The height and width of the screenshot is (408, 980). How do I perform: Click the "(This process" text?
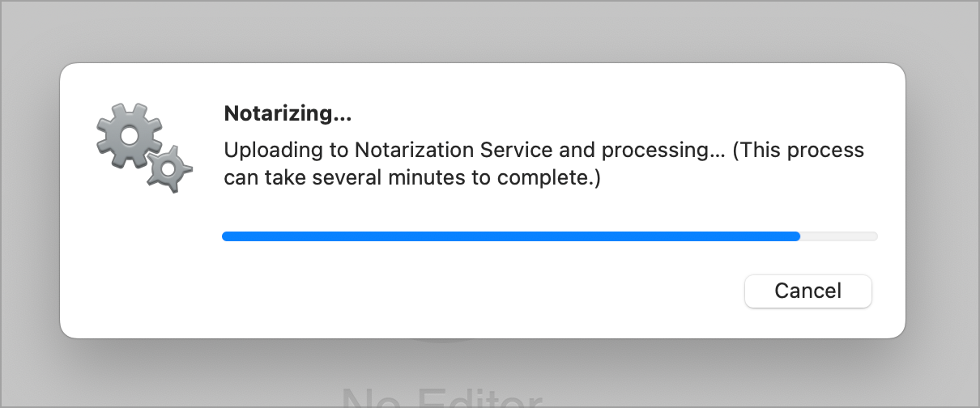pyautogui.click(x=798, y=151)
